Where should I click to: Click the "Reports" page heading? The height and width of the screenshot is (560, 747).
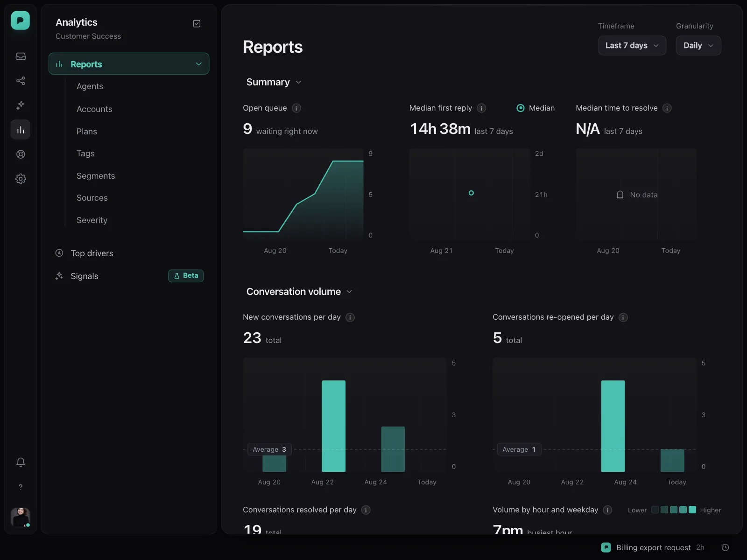[273, 47]
